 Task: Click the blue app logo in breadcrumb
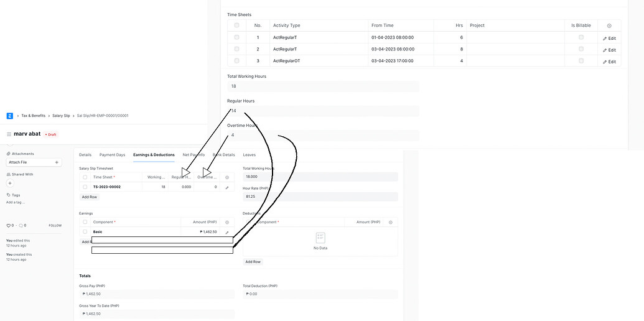click(x=10, y=116)
